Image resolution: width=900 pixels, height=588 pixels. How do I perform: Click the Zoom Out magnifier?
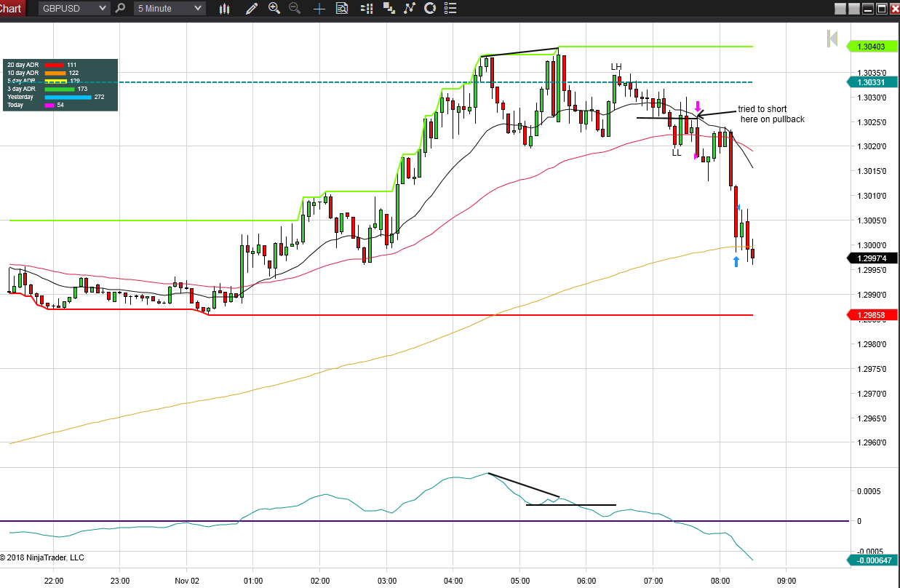(x=295, y=9)
